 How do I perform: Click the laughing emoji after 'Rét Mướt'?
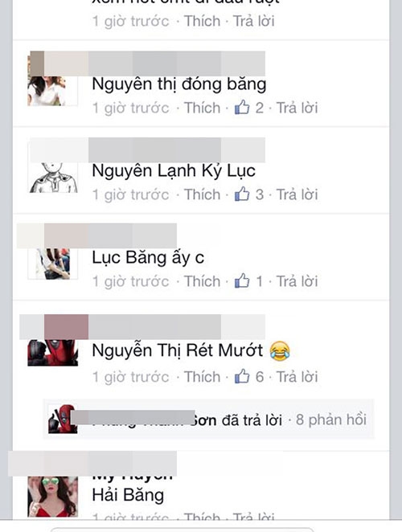(x=280, y=351)
